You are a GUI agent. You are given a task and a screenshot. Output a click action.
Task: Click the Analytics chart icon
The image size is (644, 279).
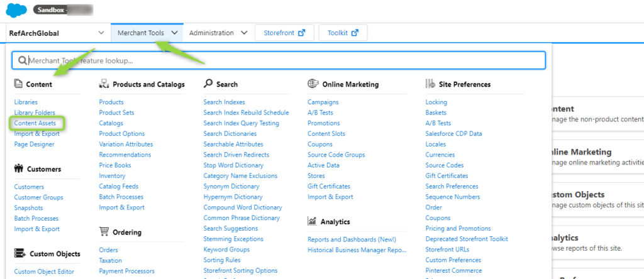click(312, 222)
